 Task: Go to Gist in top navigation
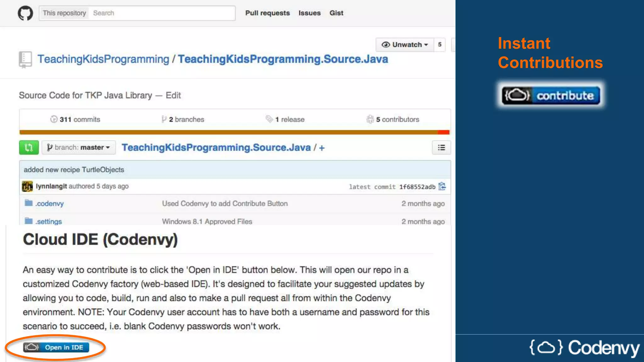click(336, 13)
